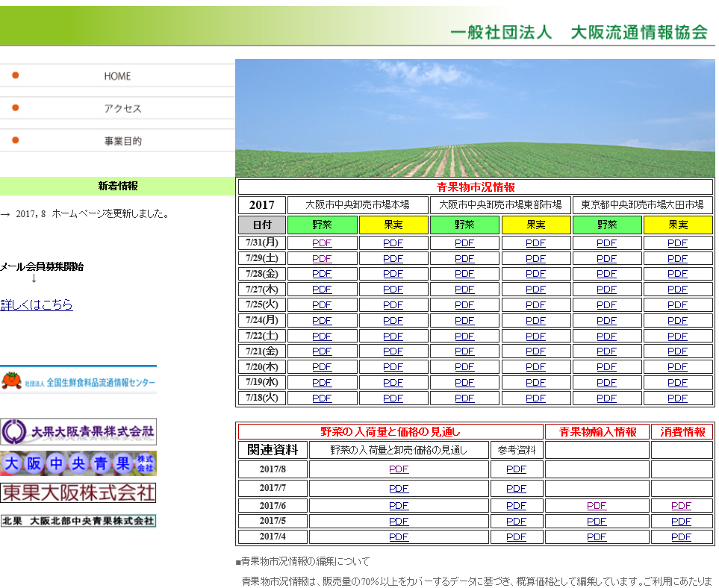Click the green field landscape photo
Image resolution: width=719 pixels, height=588 pixels.
click(x=475, y=118)
